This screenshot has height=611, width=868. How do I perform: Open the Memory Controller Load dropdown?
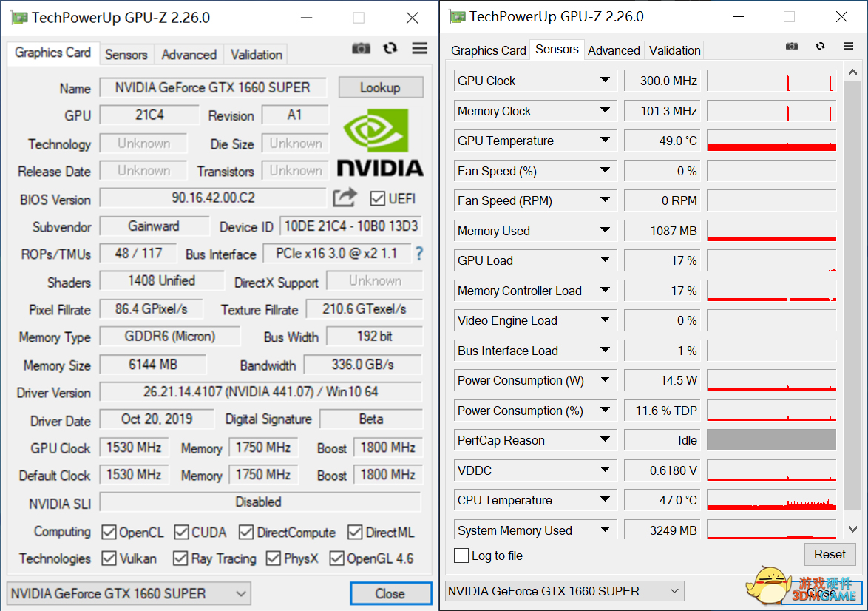605,290
